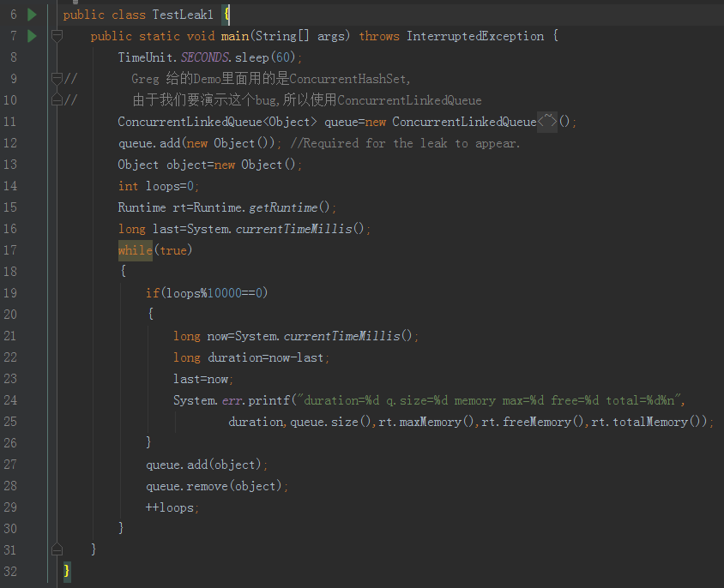Click comment text about ConcurrentLinkedQueue bug
Viewport: 724px width, 588px height.
307,99
